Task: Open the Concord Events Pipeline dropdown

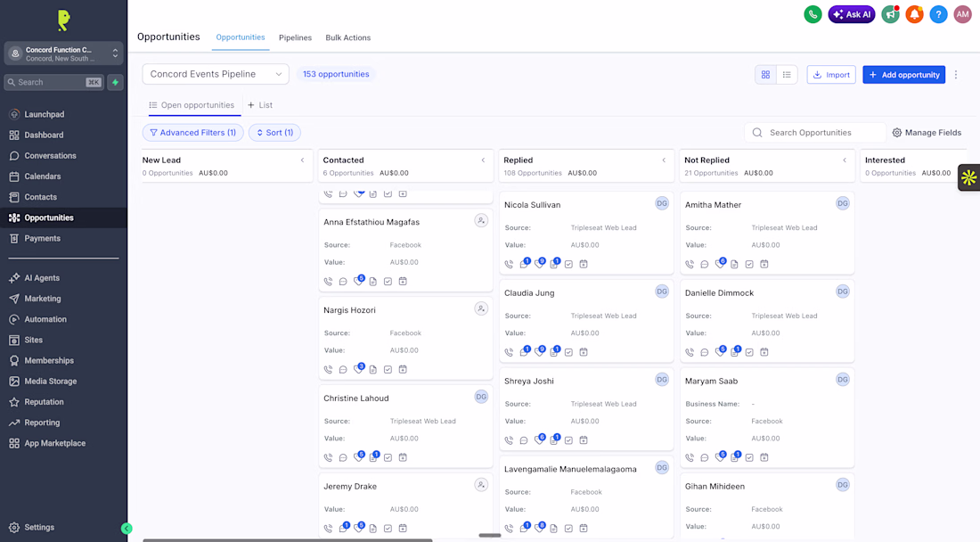Action: [216, 74]
